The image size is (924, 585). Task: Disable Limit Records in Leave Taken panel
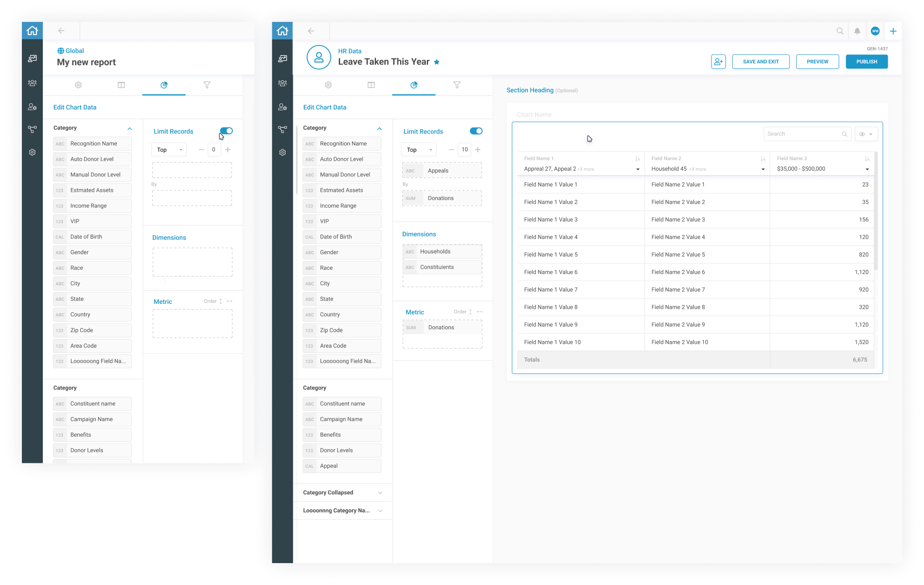click(476, 131)
